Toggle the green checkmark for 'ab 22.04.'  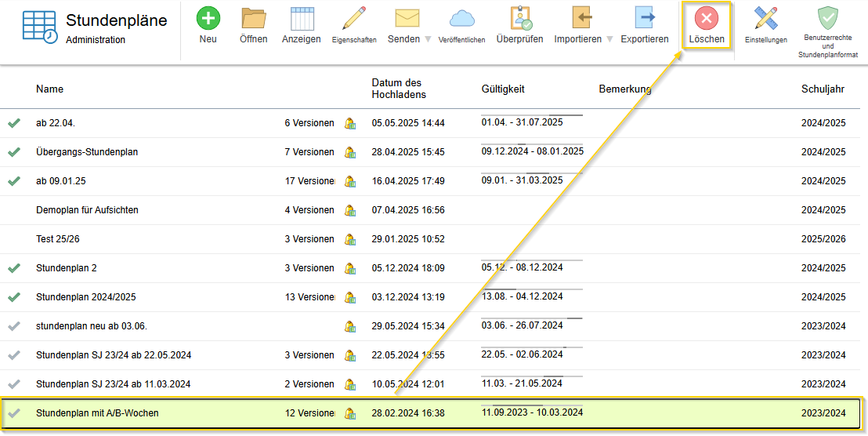14,123
